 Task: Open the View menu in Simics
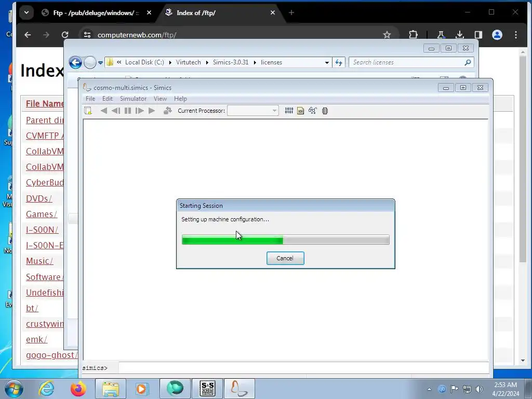point(160,99)
